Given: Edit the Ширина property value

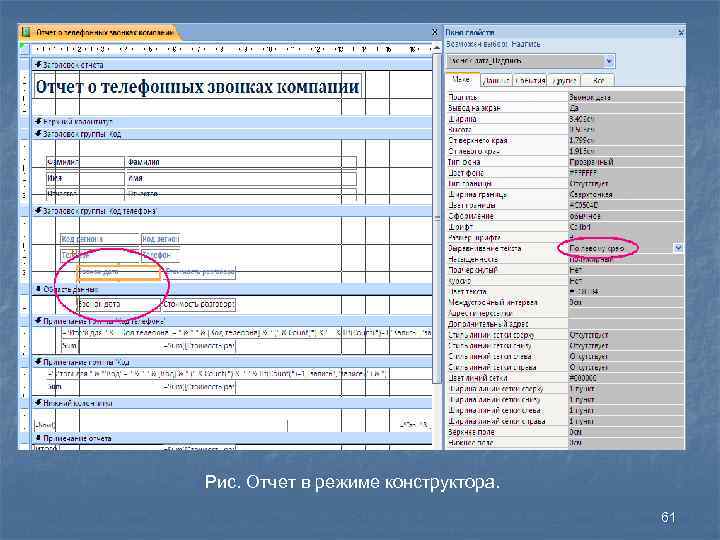Looking at the screenshot, I should point(626,119).
